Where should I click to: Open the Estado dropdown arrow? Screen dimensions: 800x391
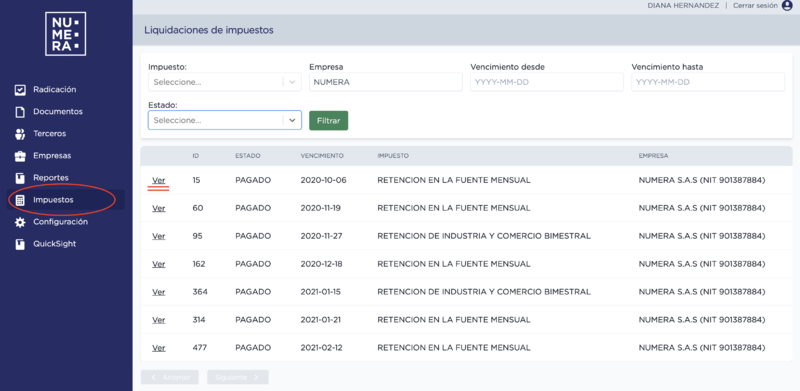292,120
